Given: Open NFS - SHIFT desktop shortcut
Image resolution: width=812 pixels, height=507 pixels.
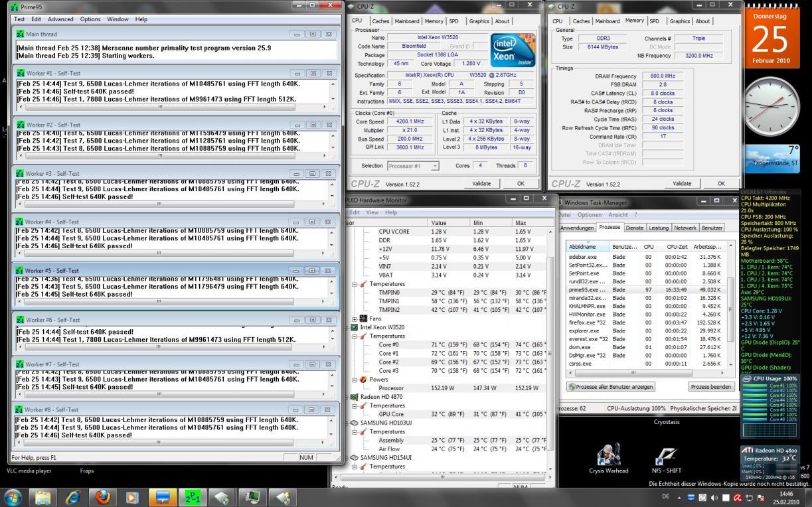Looking at the screenshot, I should pyautogui.click(x=667, y=458).
